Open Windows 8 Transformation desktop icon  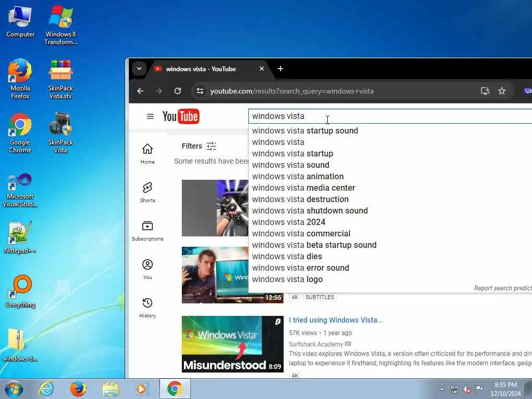click(x=61, y=25)
